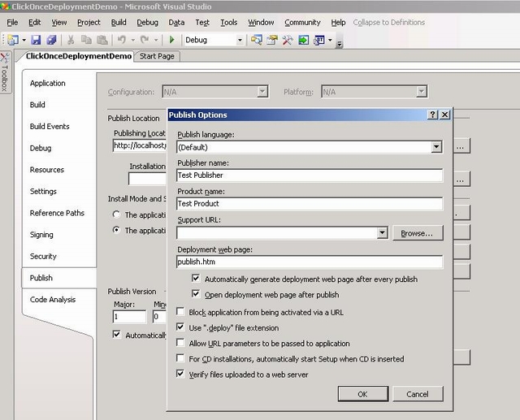The width and height of the screenshot is (520, 420).
Task: Toggle Open deployment web page after publish
Action: point(196,294)
